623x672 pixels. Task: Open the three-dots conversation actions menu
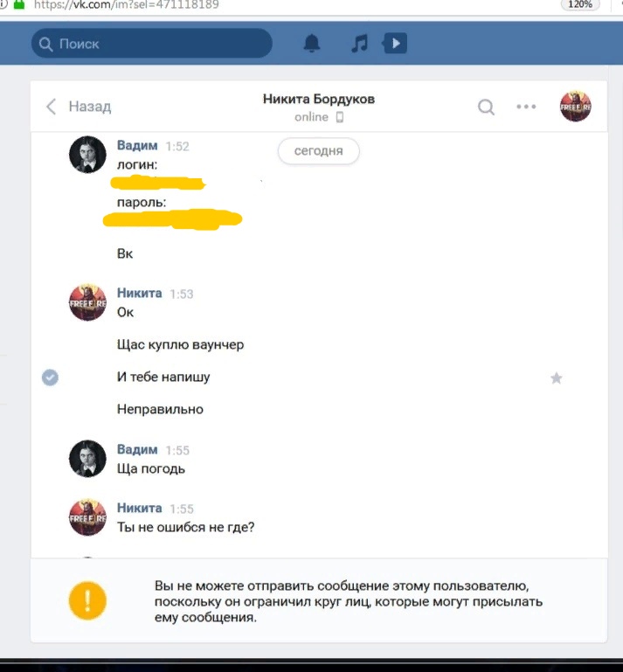click(x=526, y=107)
